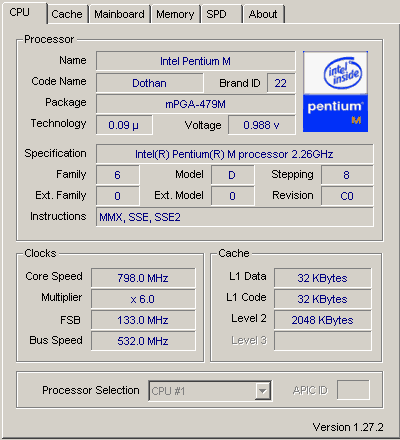Select the Core Speed value 798.0 MHz

(143, 278)
